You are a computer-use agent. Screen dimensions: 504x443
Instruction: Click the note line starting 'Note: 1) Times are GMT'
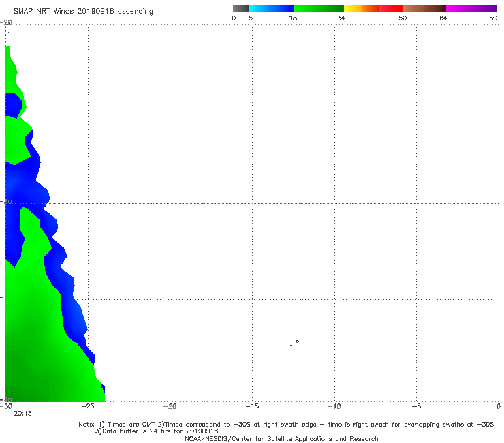pos(286,425)
